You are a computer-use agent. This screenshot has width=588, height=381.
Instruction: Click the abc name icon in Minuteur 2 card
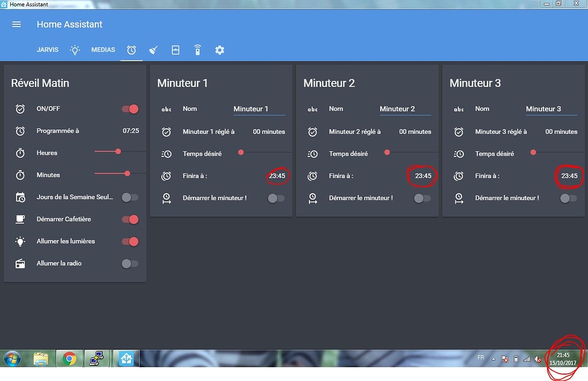point(313,109)
